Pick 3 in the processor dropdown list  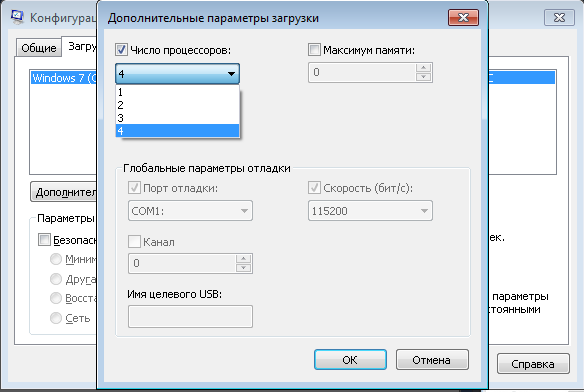point(177,118)
